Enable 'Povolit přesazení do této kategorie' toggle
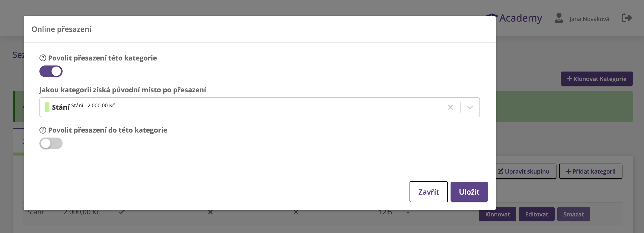644x233 pixels. pos(51,143)
